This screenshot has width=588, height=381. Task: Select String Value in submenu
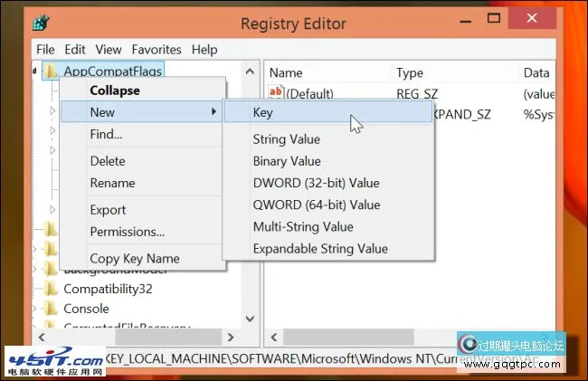286,139
